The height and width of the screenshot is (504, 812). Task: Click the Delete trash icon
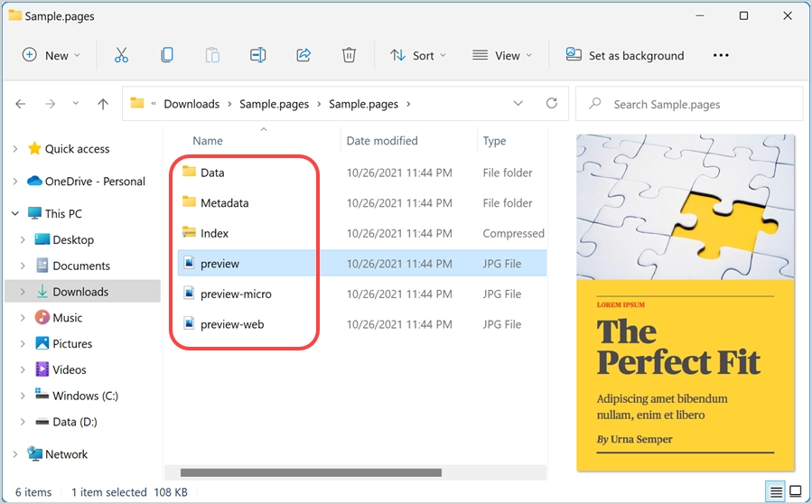[x=349, y=55]
